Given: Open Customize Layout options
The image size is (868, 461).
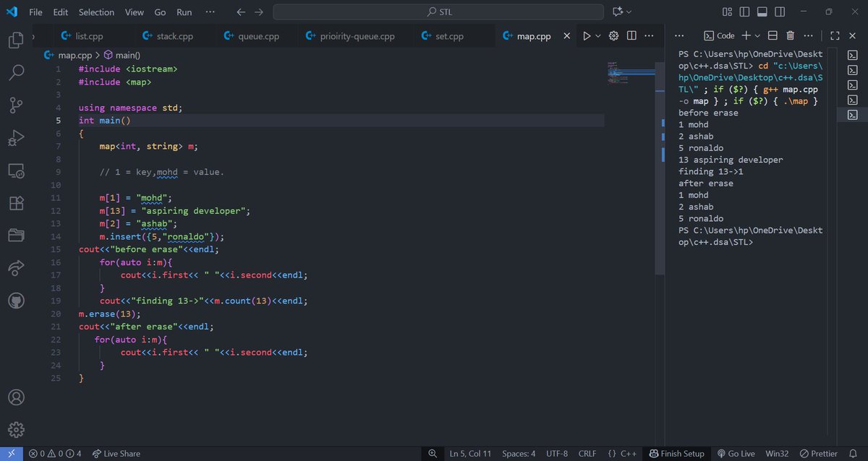Looking at the screenshot, I should click(727, 12).
